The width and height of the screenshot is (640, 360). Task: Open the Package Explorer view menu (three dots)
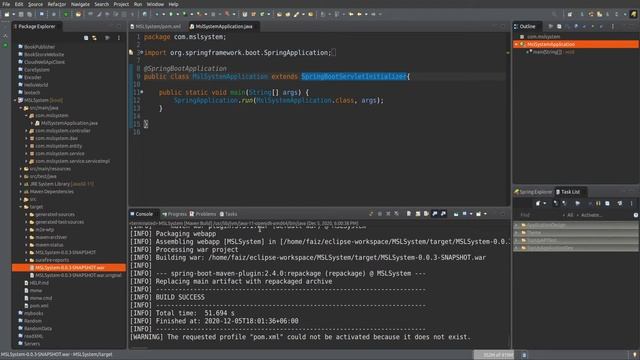click(119, 38)
